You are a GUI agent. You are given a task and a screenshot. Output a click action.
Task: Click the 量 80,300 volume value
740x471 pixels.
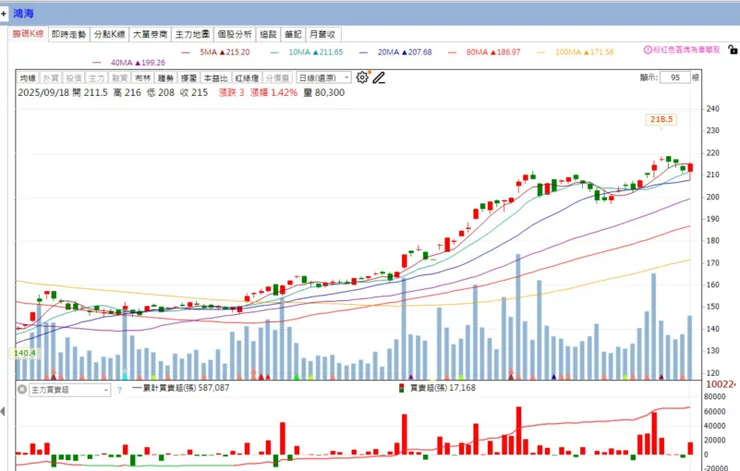pyautogui.click(x=324, y=93)
